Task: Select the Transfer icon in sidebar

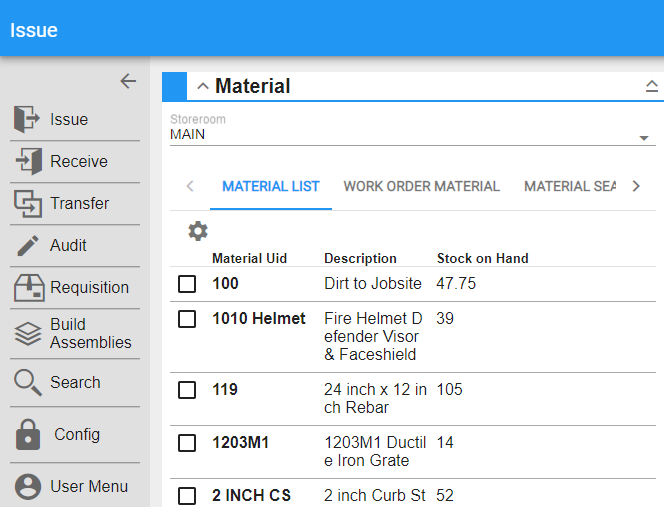Action: (x=26, y=203)
